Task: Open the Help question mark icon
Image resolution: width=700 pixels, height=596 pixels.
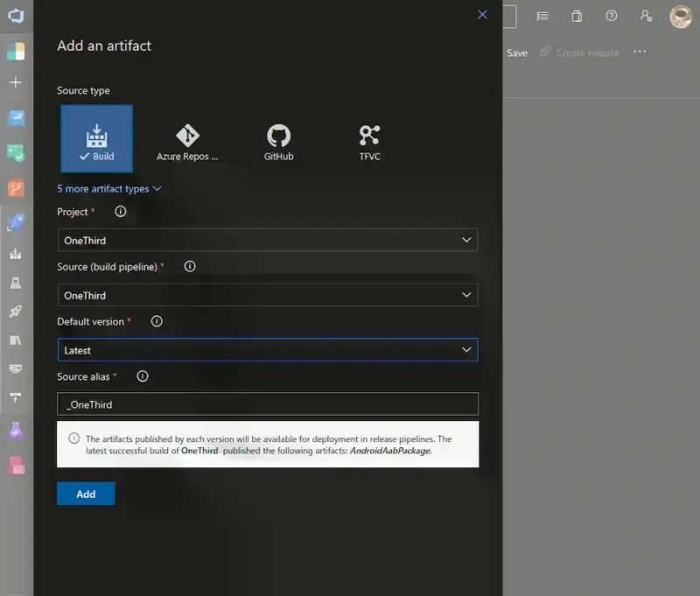Action: pyautogui.click(x=612, y=16)
